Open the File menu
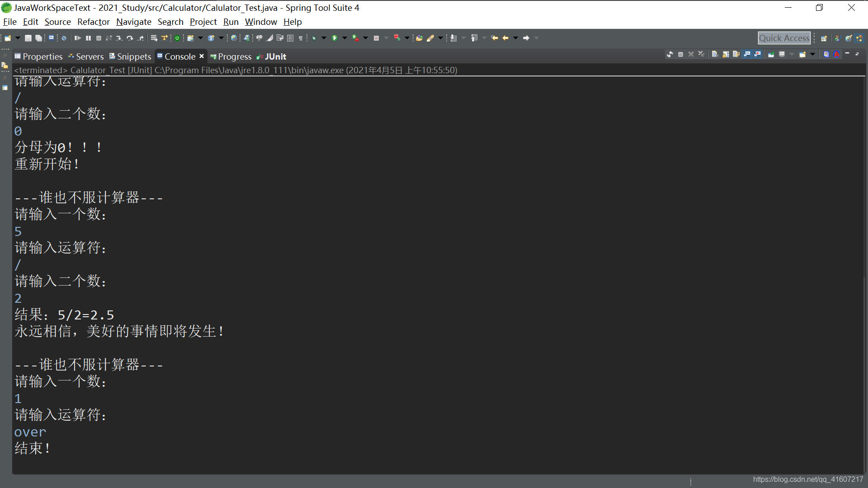868x488 pixels. click(9, 22)
